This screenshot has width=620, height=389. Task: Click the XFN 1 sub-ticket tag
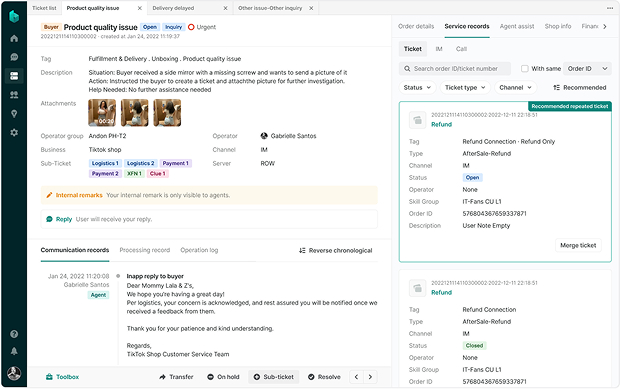134,174
